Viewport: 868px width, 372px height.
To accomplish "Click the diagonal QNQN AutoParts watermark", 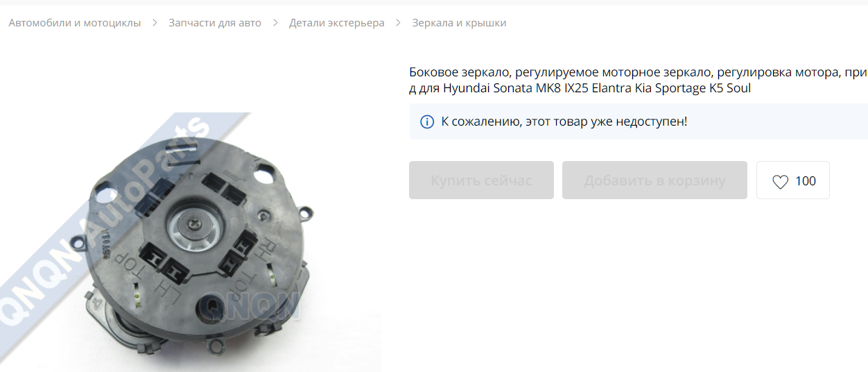I will click(104, 222).
